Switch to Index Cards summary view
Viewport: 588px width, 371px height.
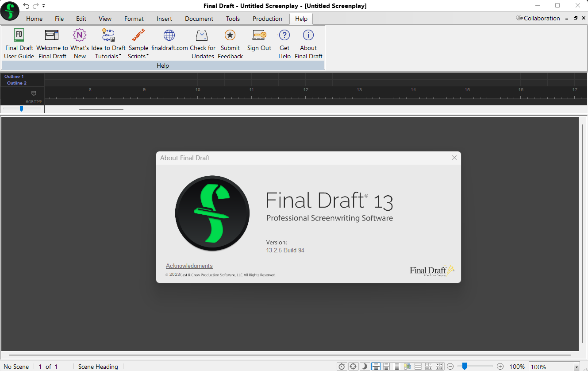pyautogui.click(x=429, y=366)
